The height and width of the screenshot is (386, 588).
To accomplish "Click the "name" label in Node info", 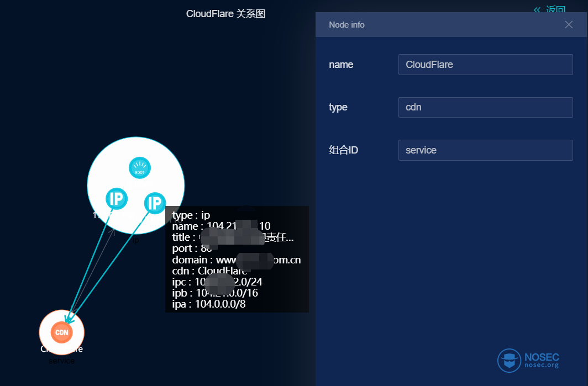I will click(x=341, y=65).
